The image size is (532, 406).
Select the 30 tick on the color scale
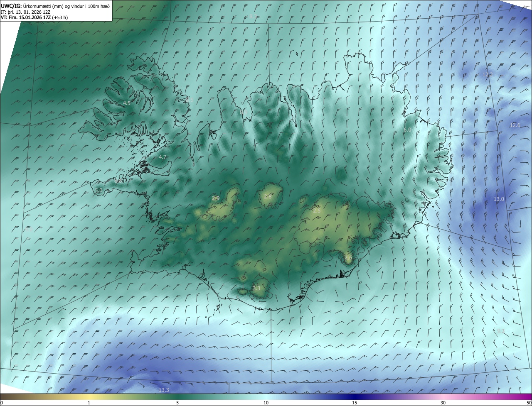(443, 403)
